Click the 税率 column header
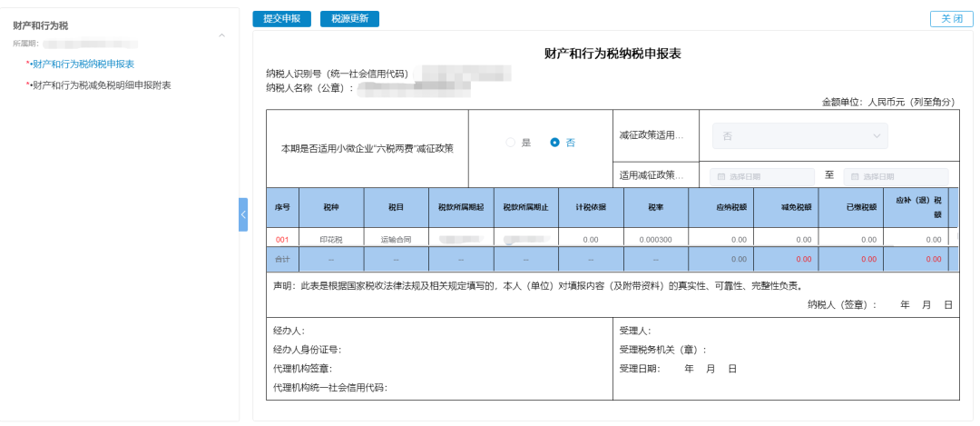Image resolution: width=980 pixels, height=426 pixels. (x=656, y=207)
